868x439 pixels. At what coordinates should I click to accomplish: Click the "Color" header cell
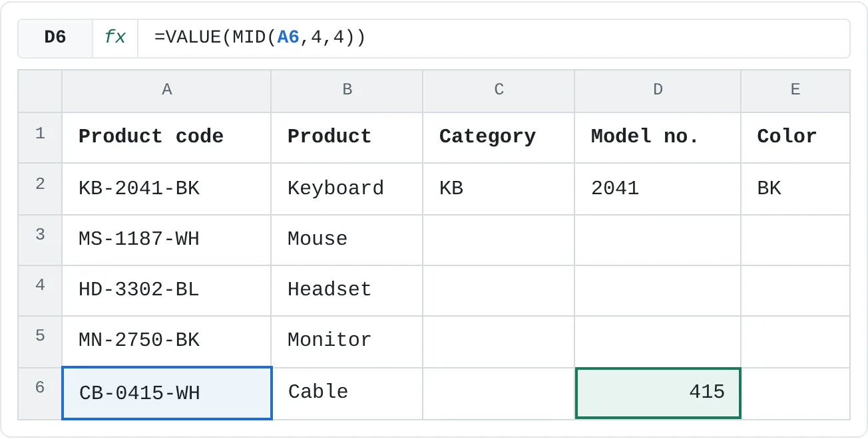coord(795,137)
